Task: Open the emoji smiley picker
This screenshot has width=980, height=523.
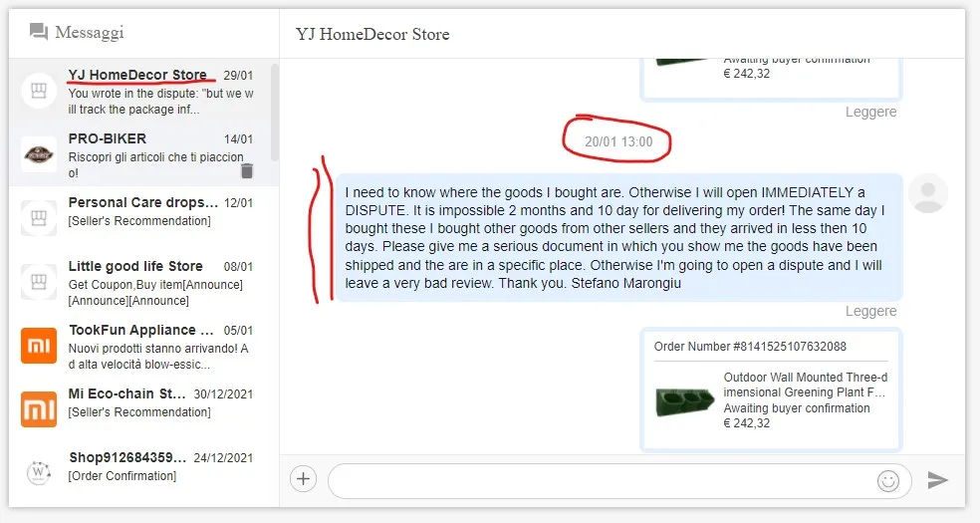Action: point(888,480)
